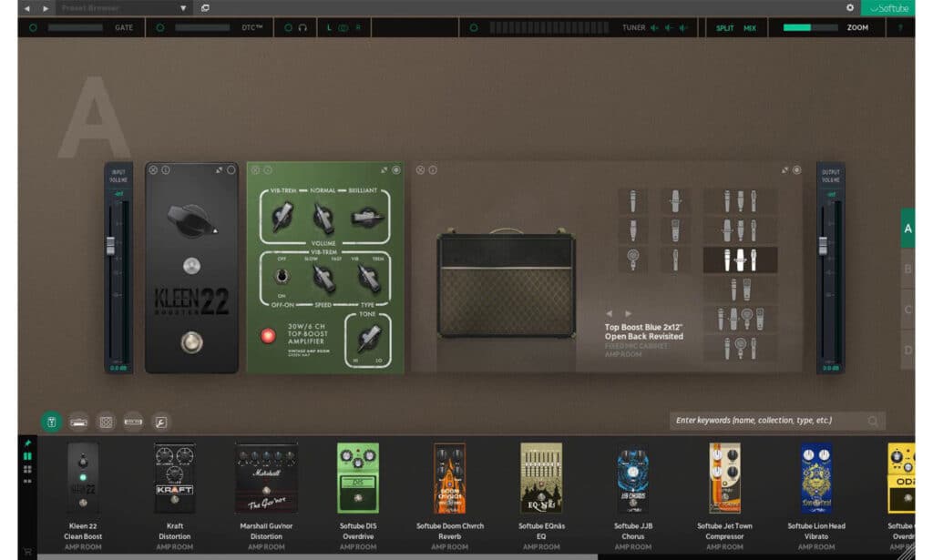This screenshot has height=560, width=933.
Task: Click the first tuner mute speaker icon
Action: (x=654, y=27)
